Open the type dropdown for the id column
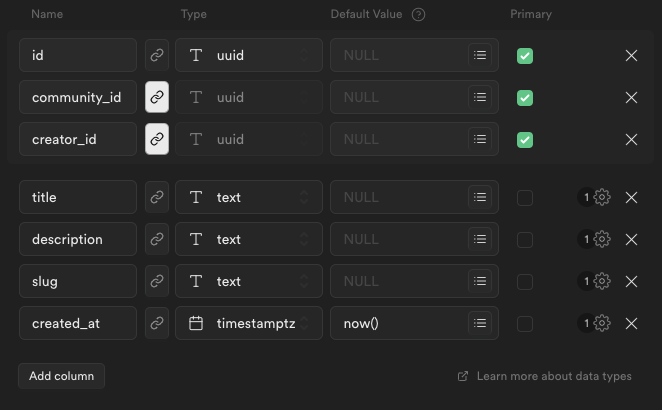The image size is (662, 410). [x=249, y=55]
